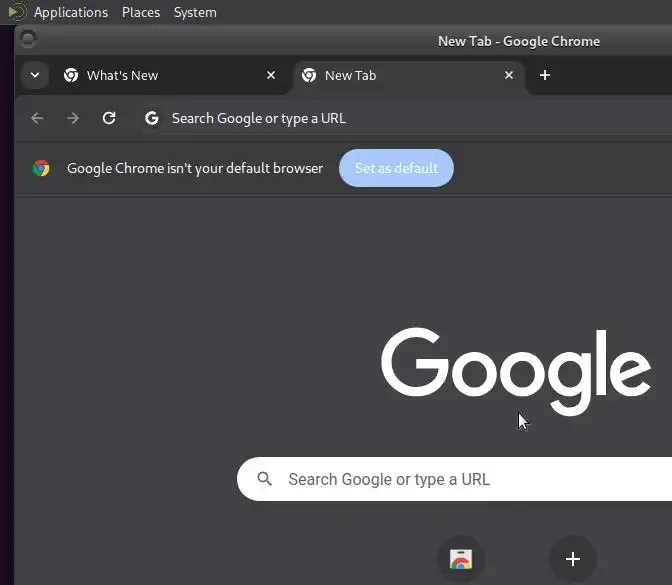Click the Google logo
Viewport: 672px width, 585px height.
pyautogui.click(x=516, y=372)
